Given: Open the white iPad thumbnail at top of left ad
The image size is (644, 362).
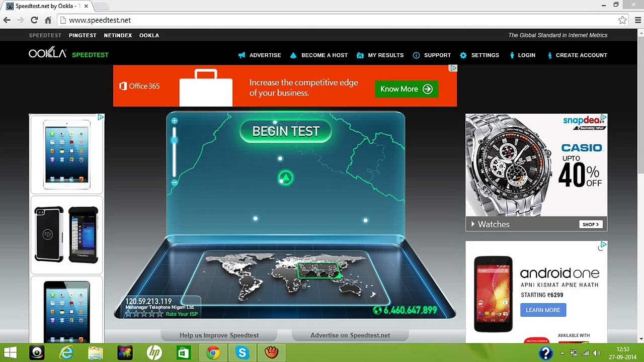Looking at the screenshot, I should tap(67, 154).
